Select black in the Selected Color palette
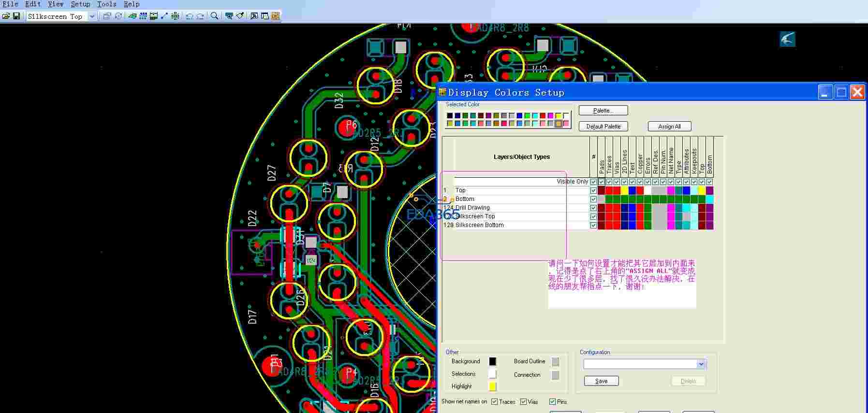Image resolution: width=868 pixels, height=413 pixels. (450, 115)
